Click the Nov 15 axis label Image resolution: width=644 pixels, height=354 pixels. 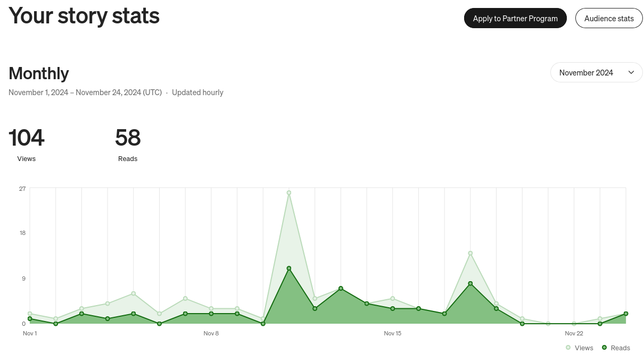click(x=393, y=333)
